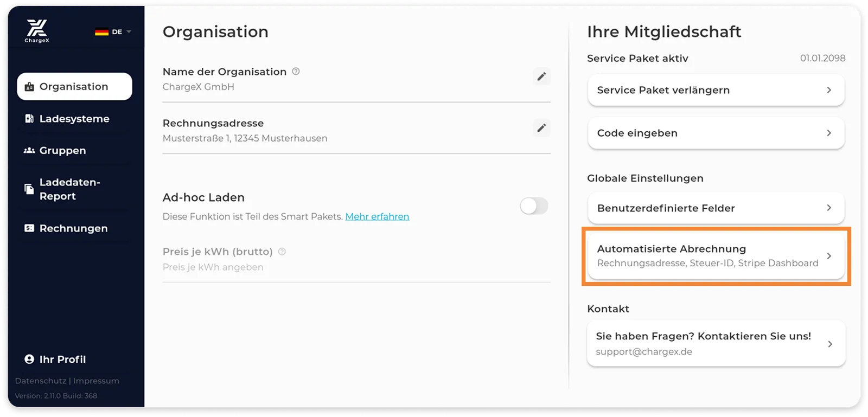Click the Gruppen people icon
Viewport: 868px width, 417px height.
click(x=29, y=150)
